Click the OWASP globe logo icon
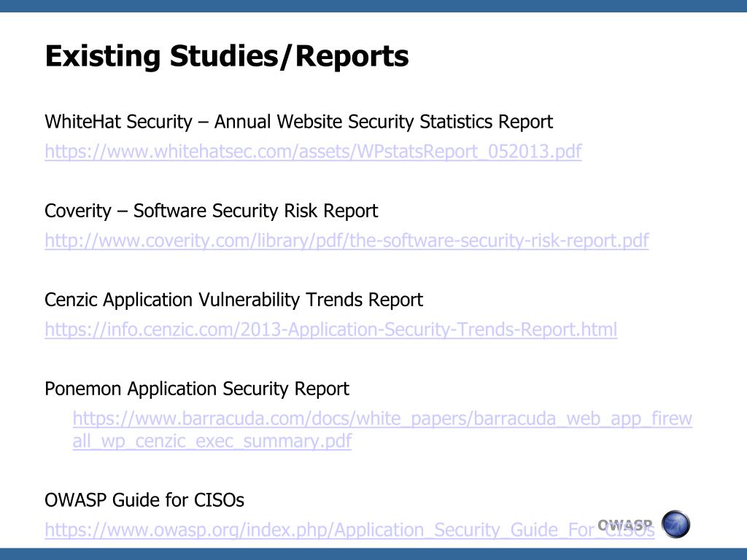Screen dimensions: 747x560 coord(676,524)
